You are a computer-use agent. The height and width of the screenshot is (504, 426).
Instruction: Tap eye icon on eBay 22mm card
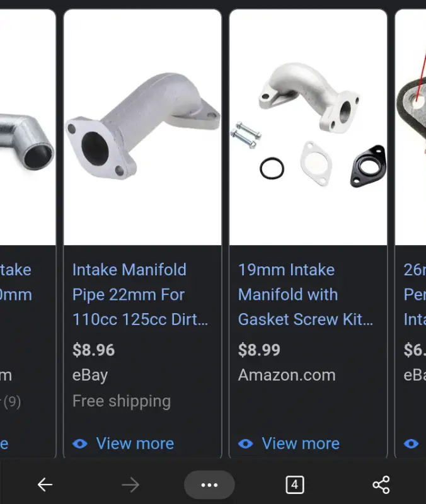pyautogui.click(x=80, y=444)
